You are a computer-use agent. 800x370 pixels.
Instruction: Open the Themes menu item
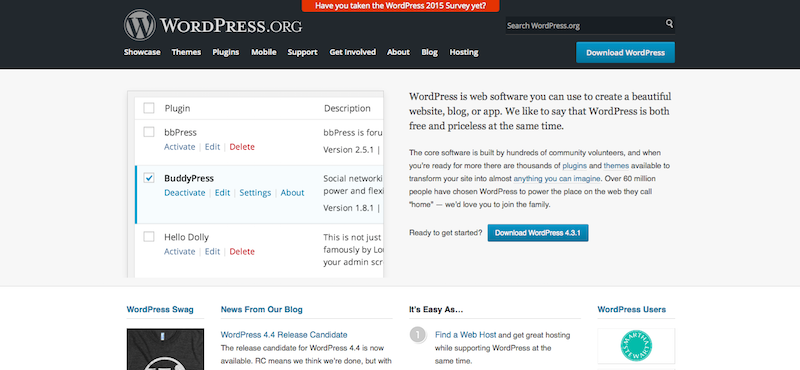pyautogui.click(x=186, y=52)
